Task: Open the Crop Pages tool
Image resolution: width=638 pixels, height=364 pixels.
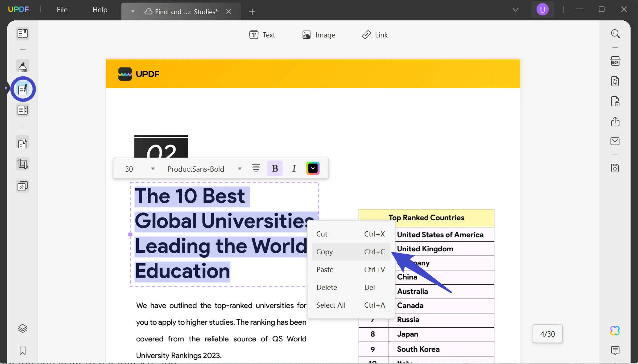Action: (x=23, y=164)
